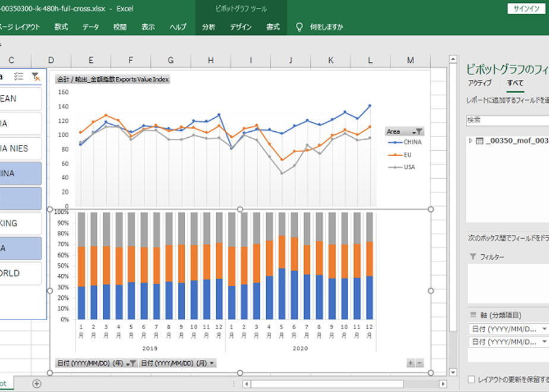Open the ヘルプ ribbon tab
This screenshot has width=549, height=392.
coord(178,27)
